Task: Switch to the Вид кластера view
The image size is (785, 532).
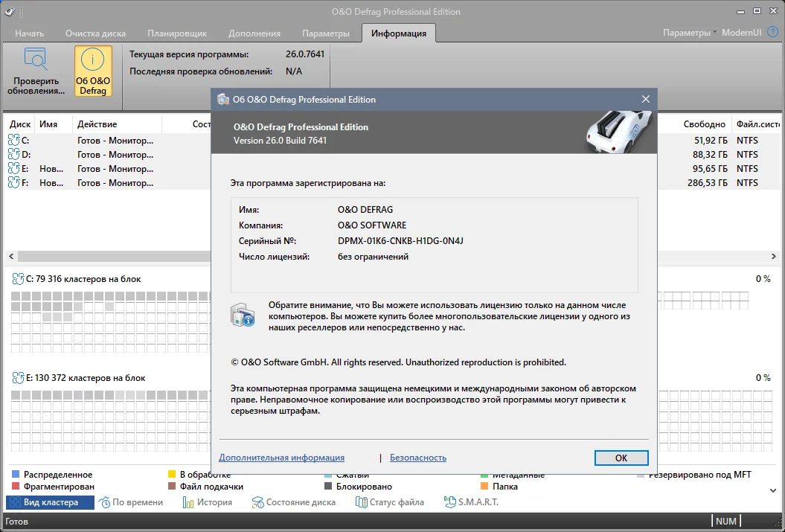Action: coord(50,502)
